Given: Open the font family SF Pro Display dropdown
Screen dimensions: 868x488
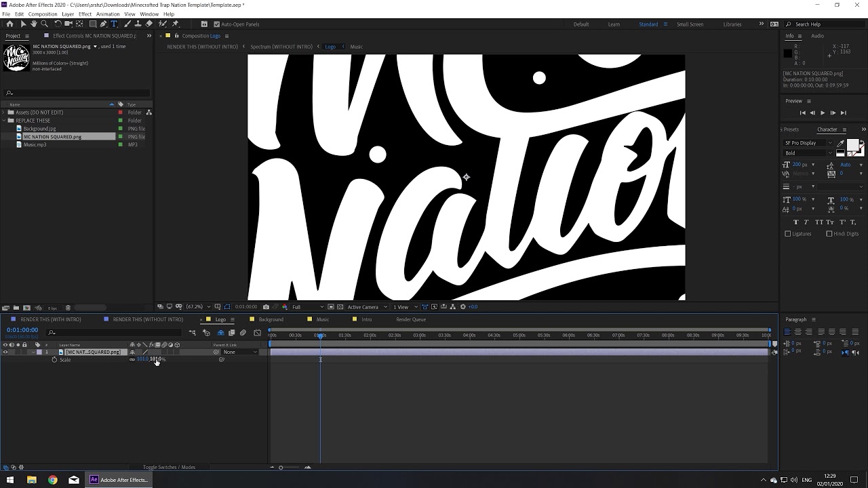Looking at the screenshot, I should point(808,143).
